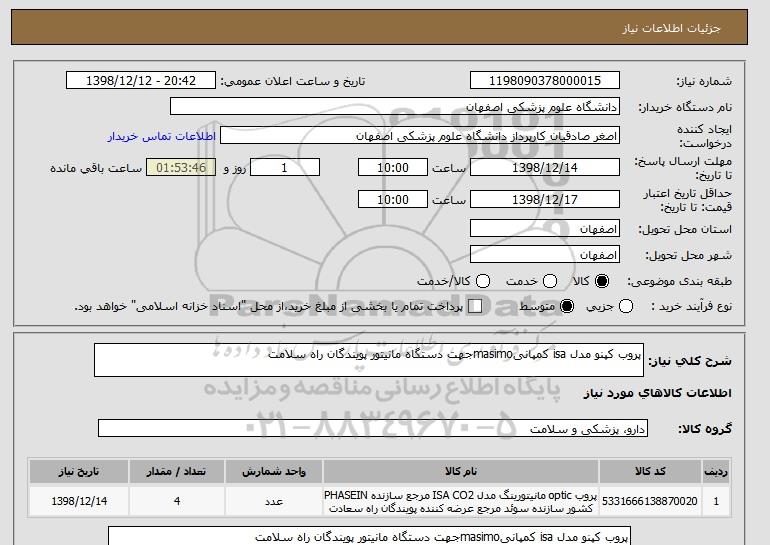The width and height of the screenshot is (770, 545).
Task: Click the unit cell عدد
Action: click(274, 501)
